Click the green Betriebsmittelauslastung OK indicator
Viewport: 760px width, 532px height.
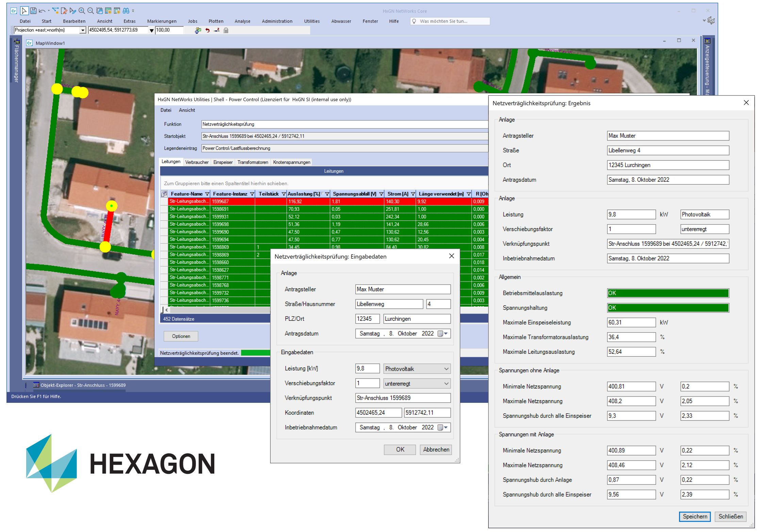point(667,293)
